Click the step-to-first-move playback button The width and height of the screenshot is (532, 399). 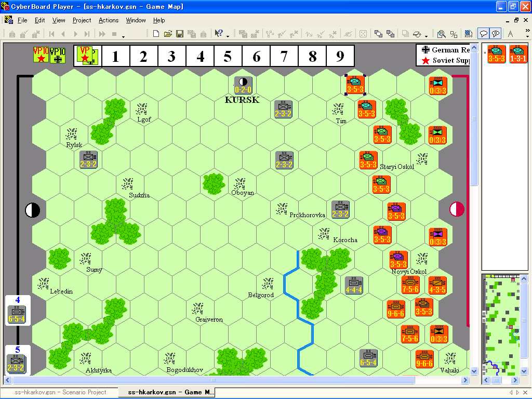[x=51, y=34]
